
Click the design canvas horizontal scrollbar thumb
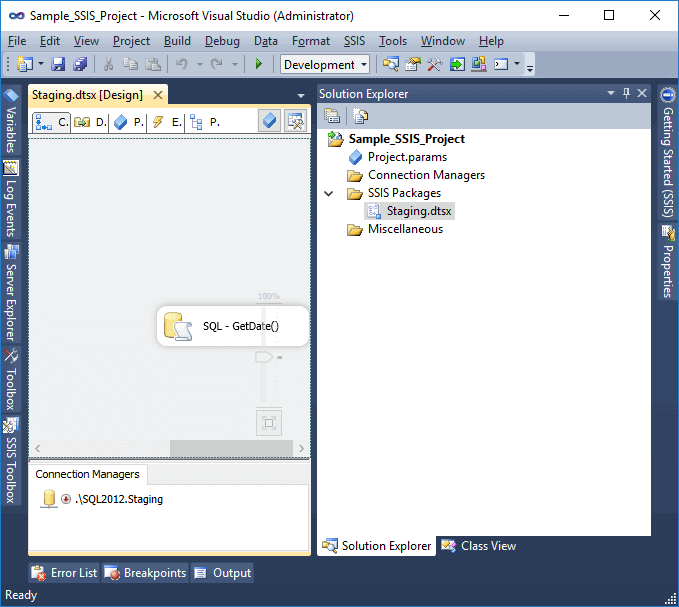(x=231, y=448)
